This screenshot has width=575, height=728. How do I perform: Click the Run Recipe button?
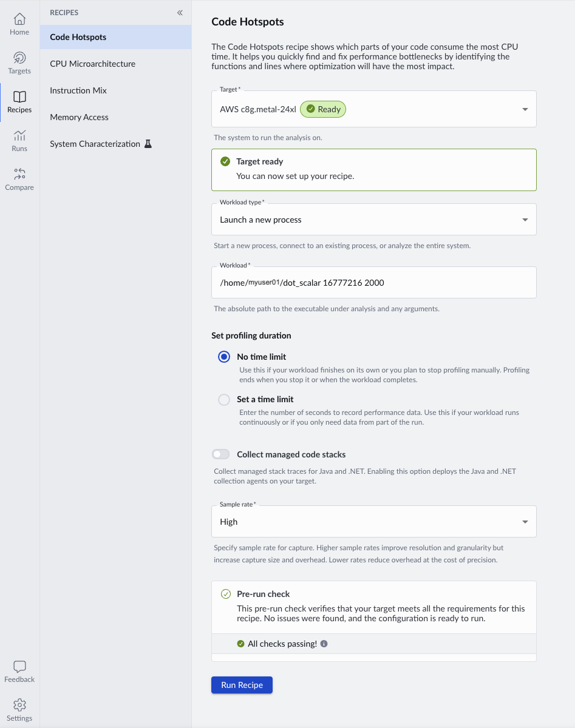[242, 685]
